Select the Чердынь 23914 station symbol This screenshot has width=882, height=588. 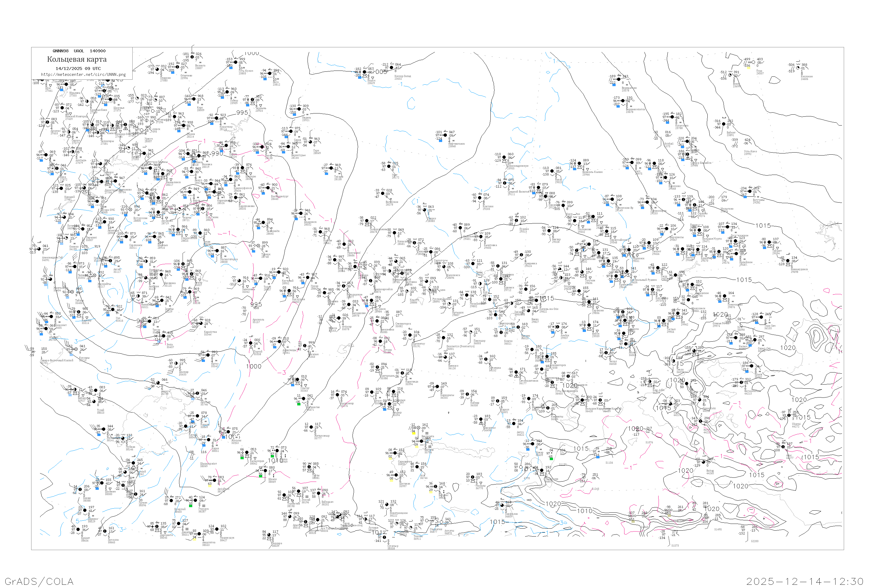click(x=252, y=100)
